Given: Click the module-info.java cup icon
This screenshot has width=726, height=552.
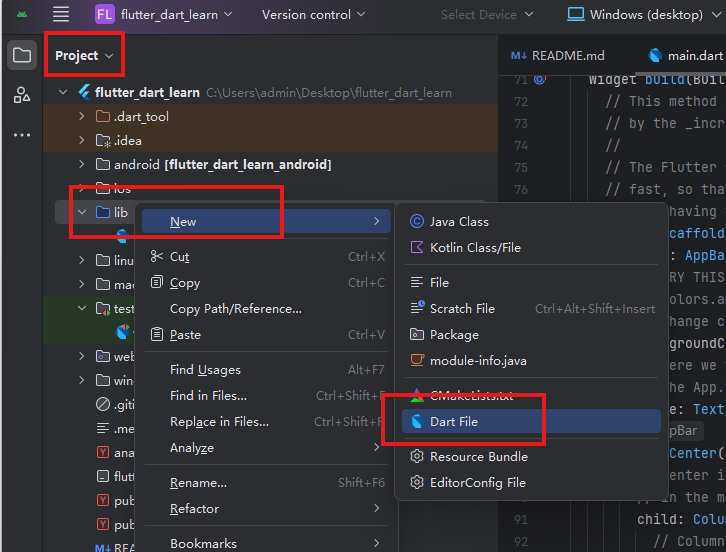Looking at the screenshot, I should coord(417,360).
